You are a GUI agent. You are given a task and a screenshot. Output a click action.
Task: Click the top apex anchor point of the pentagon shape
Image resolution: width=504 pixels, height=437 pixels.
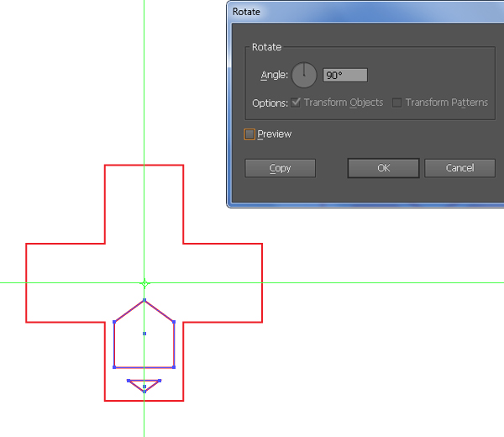tap(144, 300)
